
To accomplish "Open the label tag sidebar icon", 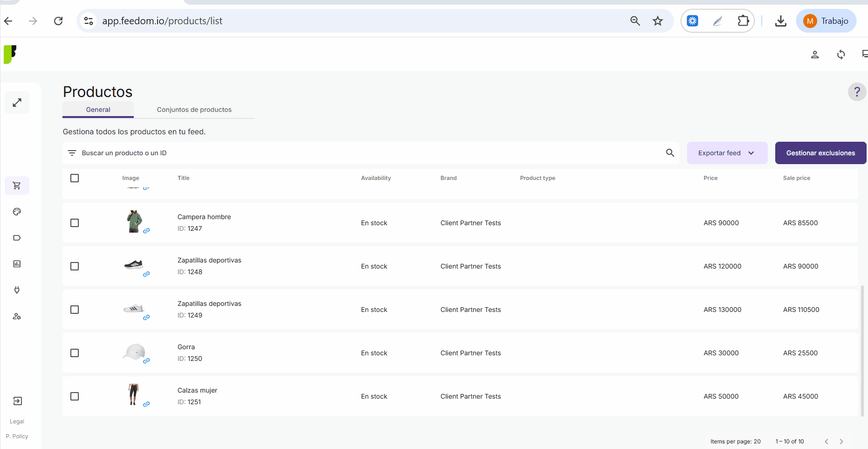I will (17, 238).
